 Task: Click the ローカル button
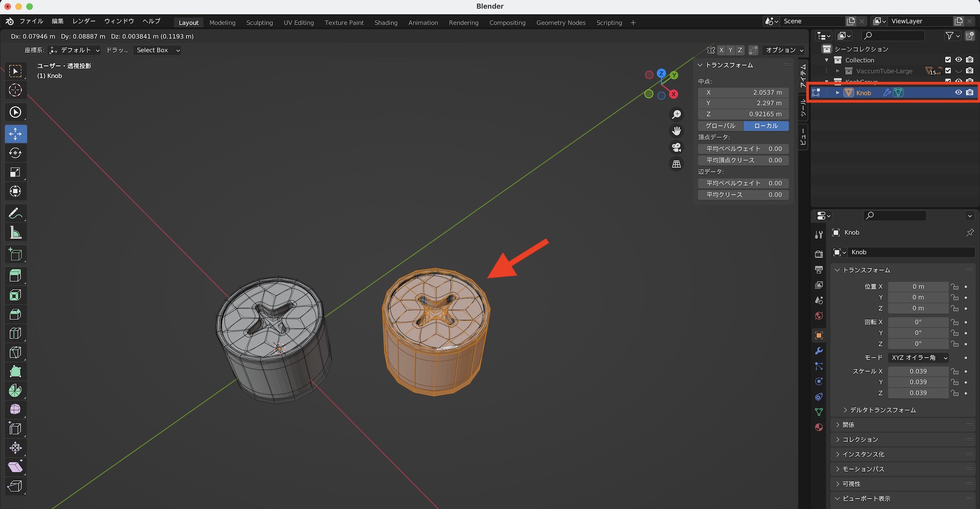pos(766,126)
